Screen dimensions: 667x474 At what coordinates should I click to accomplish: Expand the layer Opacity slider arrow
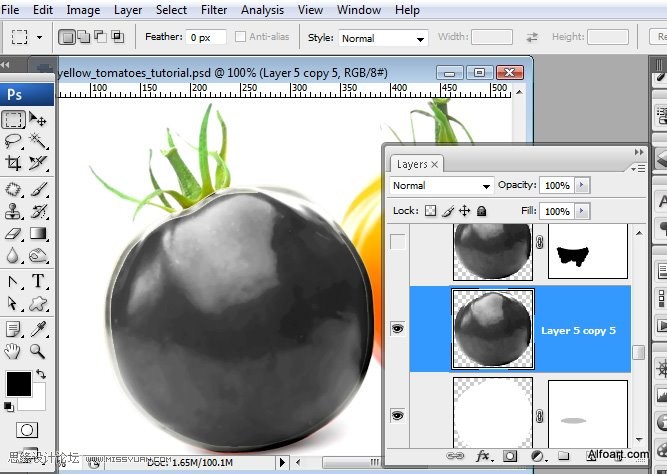click(x=583, y=186)
